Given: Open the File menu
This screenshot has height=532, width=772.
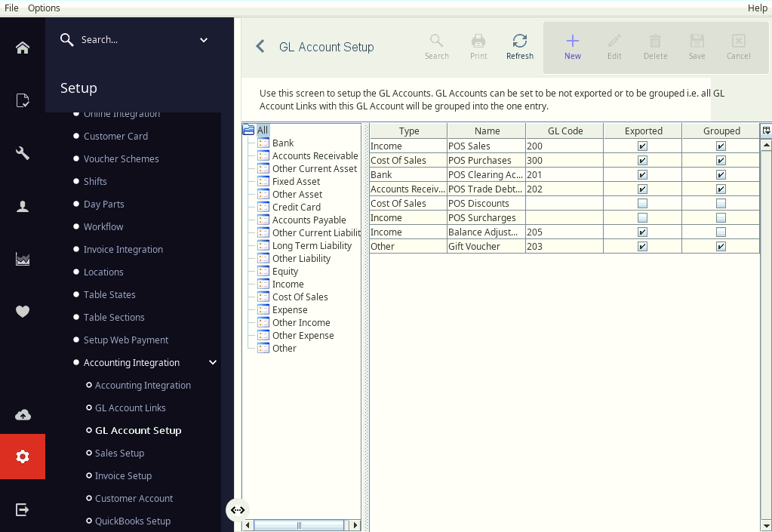Looking at the screenshot, I should tap(11, 8).
